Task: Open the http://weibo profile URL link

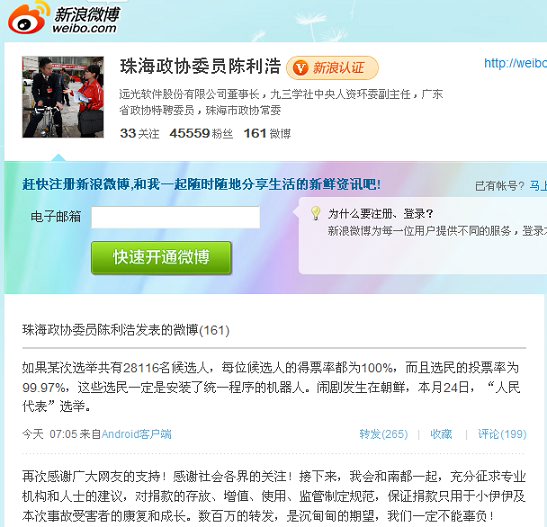Action: (515, 63)
